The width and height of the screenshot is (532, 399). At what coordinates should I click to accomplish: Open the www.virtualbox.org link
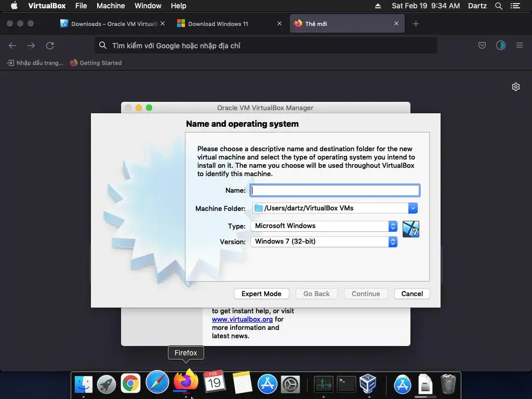point(242,320)
